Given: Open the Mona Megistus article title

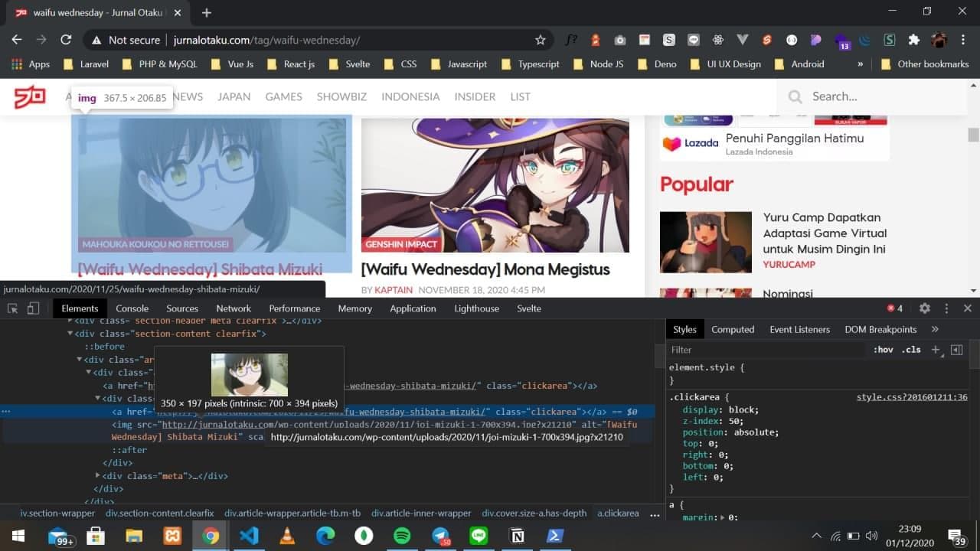Looking at the screenshot, I should (485, 269).
